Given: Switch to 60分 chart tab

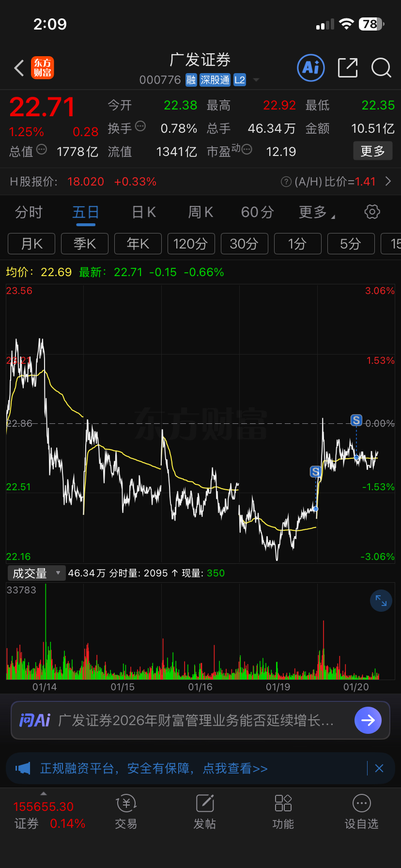Looking at the screenshot, I should (257, 212).
